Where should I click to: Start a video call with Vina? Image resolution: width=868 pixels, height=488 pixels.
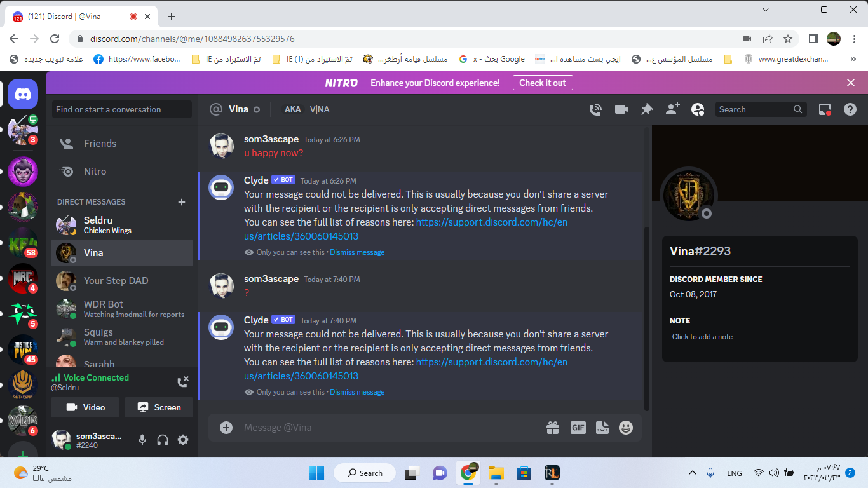coord(621,109)
